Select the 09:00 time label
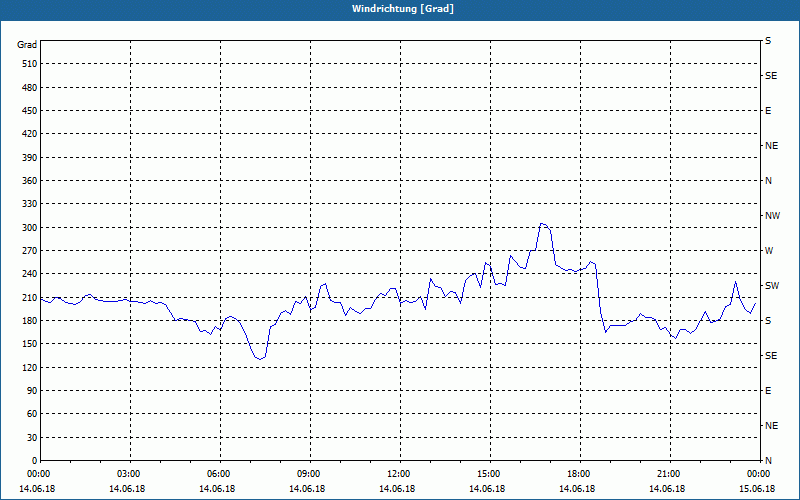 click(308, 473)
